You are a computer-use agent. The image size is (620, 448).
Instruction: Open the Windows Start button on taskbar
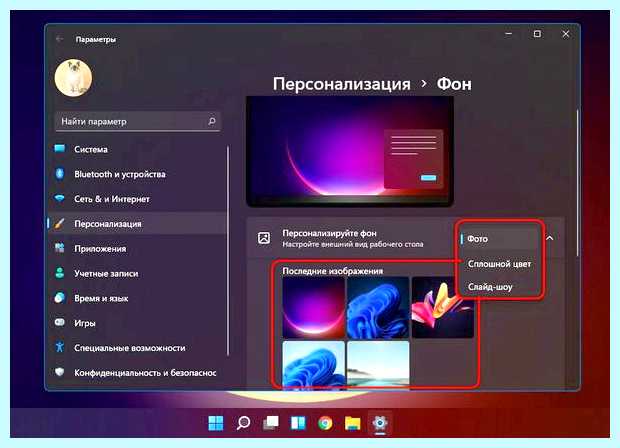tap(216, 423)
